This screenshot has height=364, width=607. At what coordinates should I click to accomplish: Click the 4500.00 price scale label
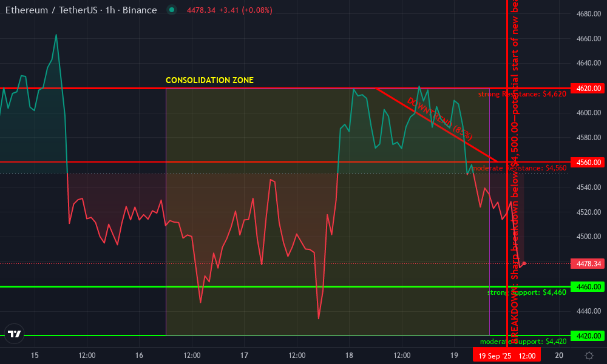click(588, 237)
